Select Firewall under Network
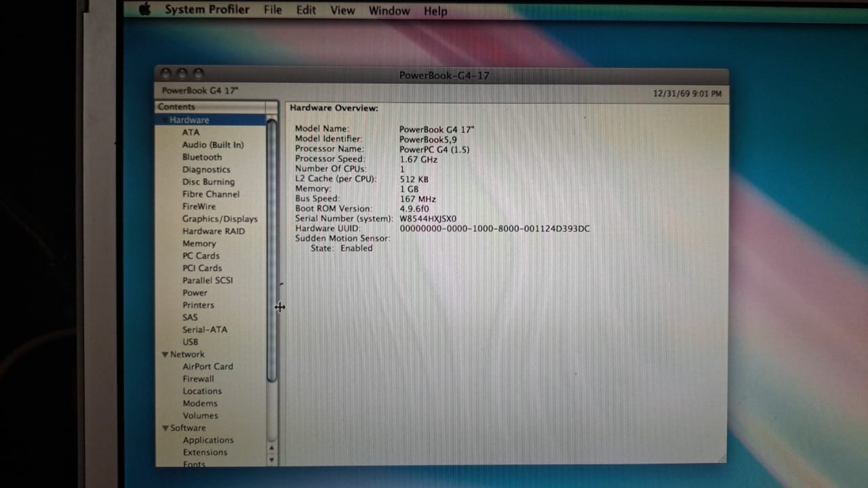 198,378
